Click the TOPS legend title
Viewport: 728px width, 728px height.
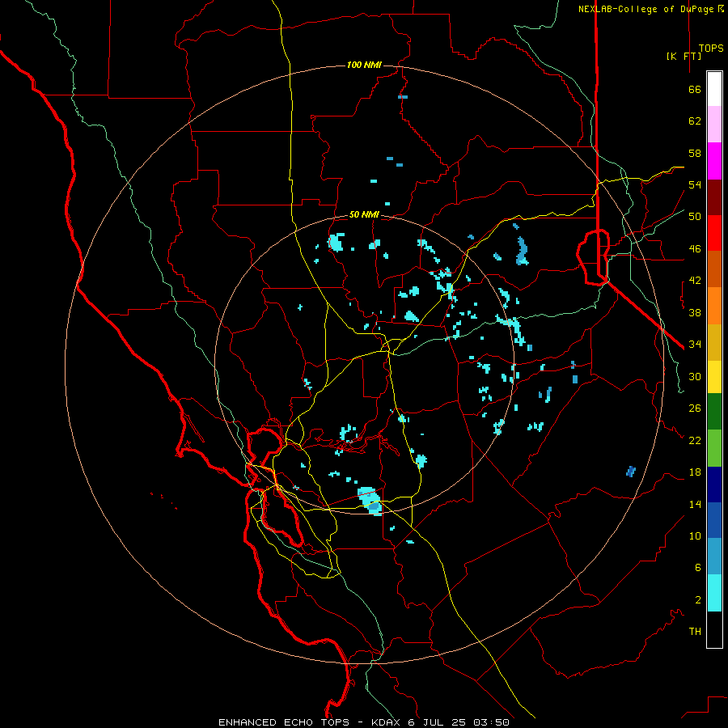click(x=711, y=48)
